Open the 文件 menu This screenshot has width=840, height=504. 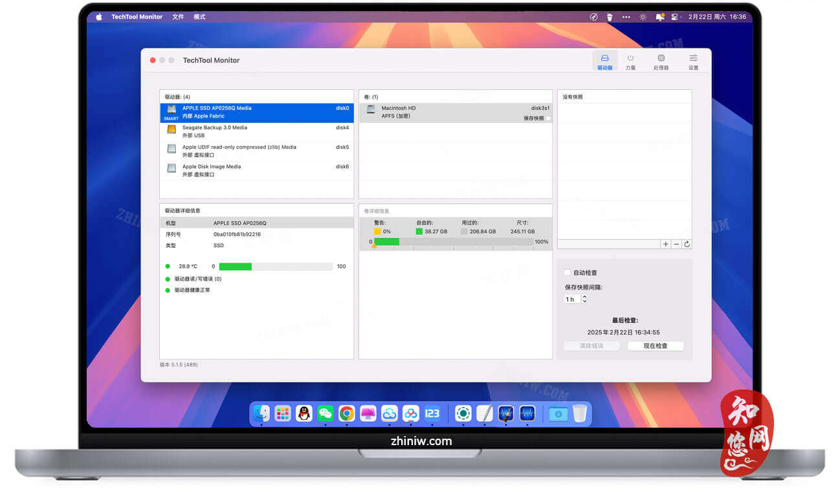pos(178,16)
